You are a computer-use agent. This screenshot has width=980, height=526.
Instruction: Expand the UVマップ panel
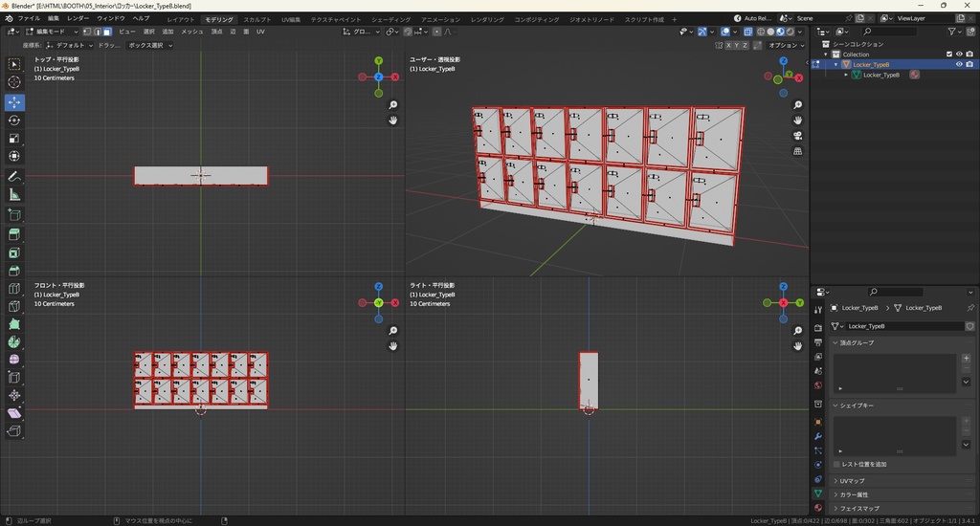coord(852,480)
